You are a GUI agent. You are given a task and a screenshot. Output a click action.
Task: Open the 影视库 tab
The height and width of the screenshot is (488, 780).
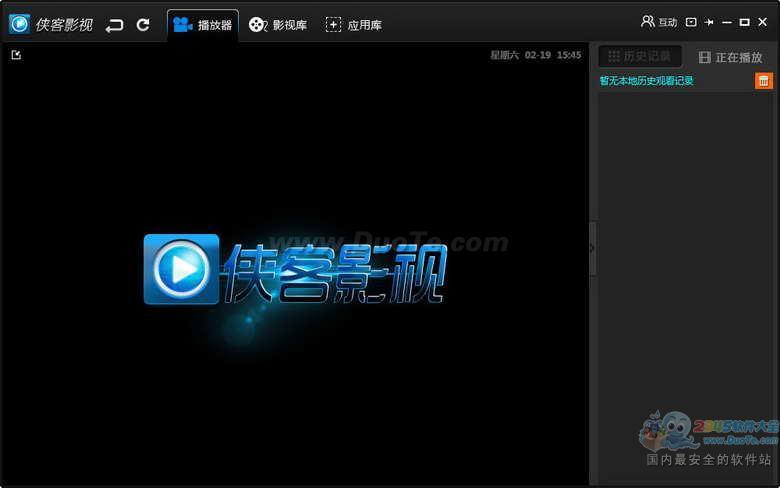point(278,25)
